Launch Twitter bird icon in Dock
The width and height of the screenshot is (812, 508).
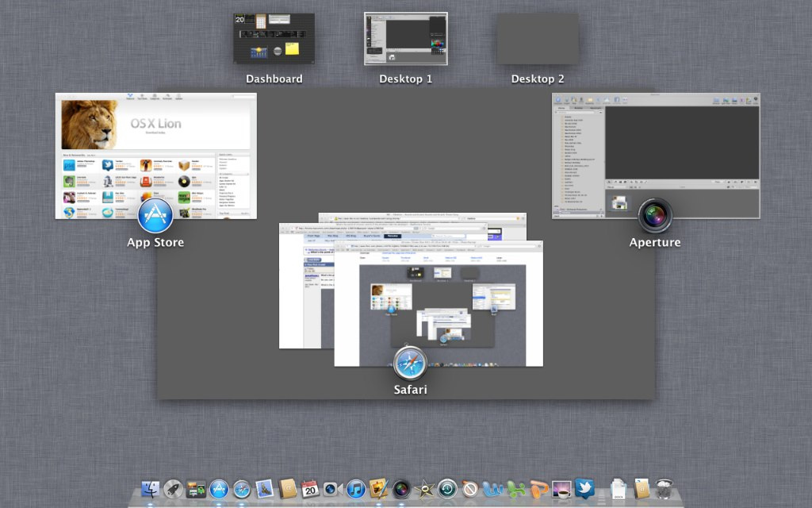coord(584,489)
